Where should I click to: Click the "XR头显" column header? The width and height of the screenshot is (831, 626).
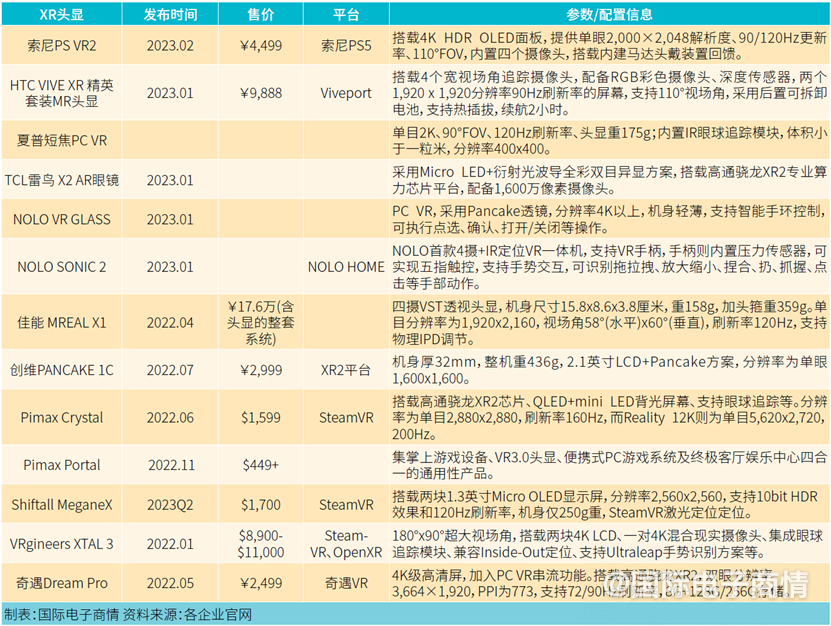tap(61, 14)
